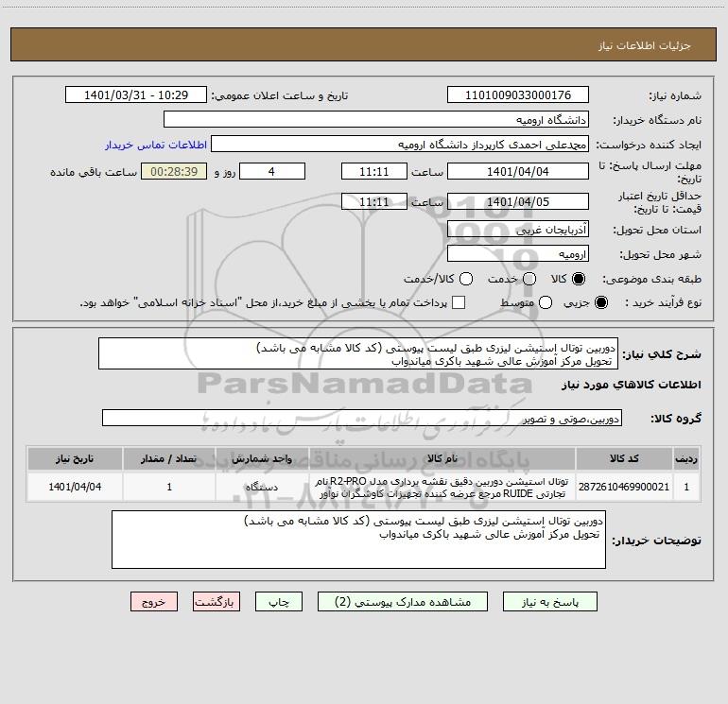This screenshot has height=704, width=728.
Task: Click the تعداد / مقدار column header
Action: click(169, 458)
